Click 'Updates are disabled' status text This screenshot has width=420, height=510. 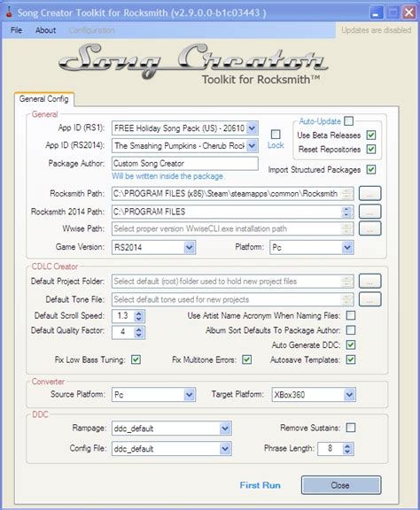tap(376, 30)
